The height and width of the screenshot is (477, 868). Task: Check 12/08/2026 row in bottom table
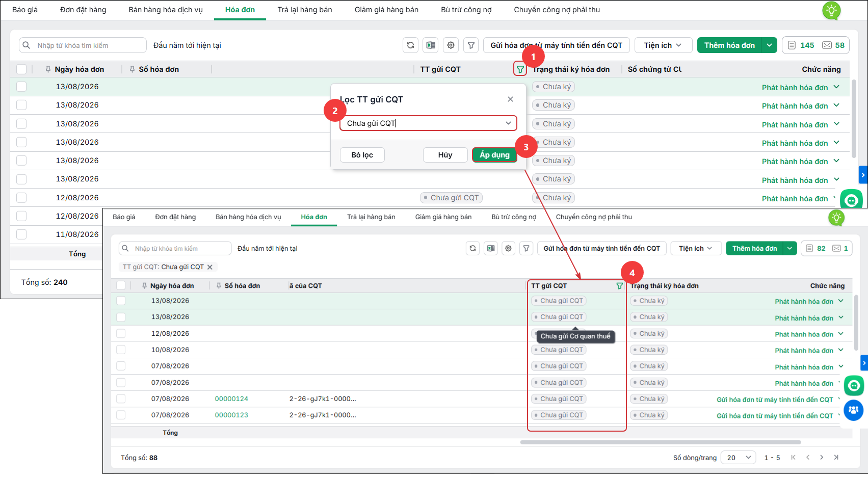pyautogui.click(x=121, y=333)
